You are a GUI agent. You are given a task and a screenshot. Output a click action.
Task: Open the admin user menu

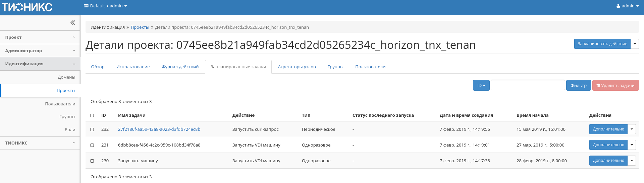click(x=627, y=6)
